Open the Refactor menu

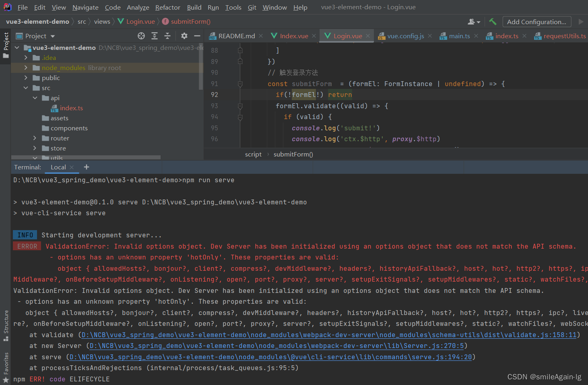167,7
